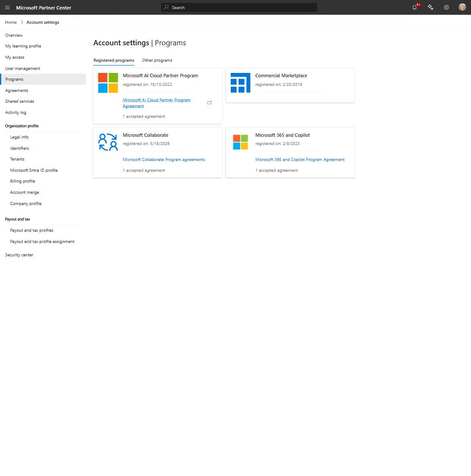Screen dimensions: 471x476
Task: Click the Commercial Marketplace logo
Action: 240,82
